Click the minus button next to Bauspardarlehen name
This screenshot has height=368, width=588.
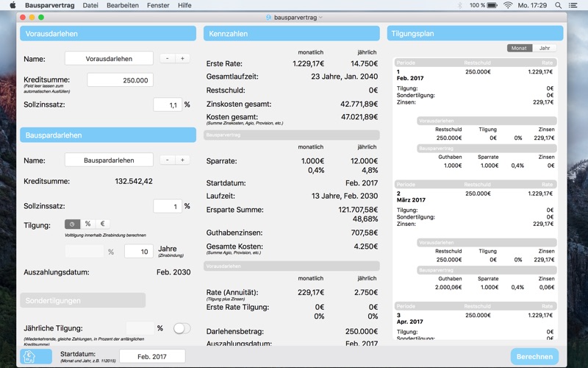click(x=168, y=160)
